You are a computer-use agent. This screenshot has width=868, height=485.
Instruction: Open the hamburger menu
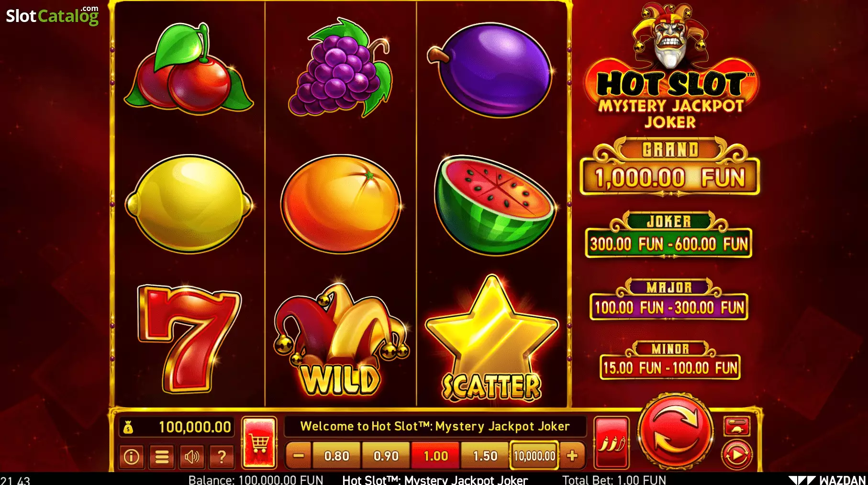[162, 457]
